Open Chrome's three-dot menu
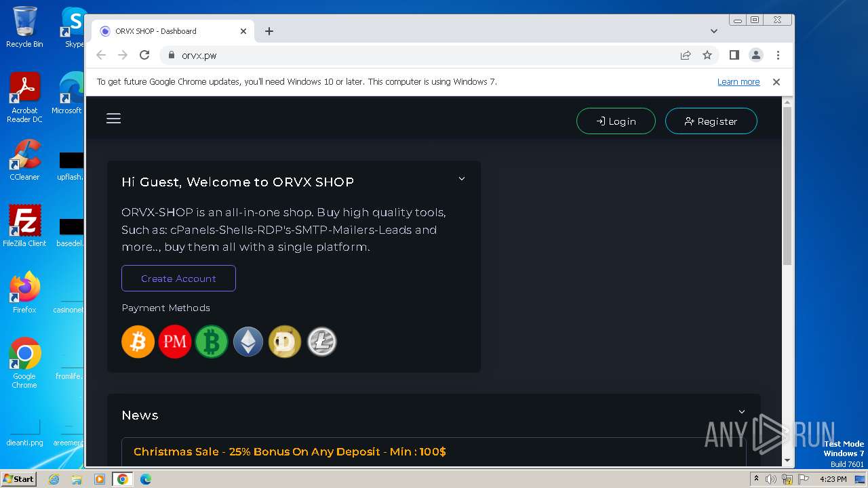 click(778, 56)
